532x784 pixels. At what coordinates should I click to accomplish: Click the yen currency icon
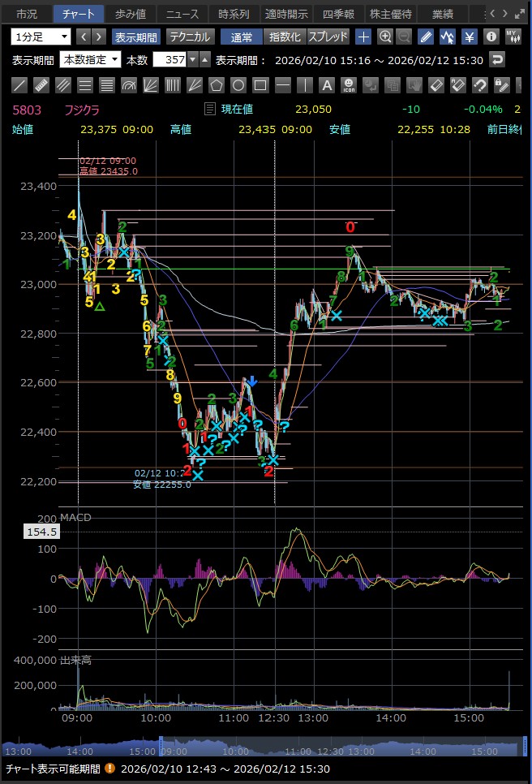tap(470, 37)
